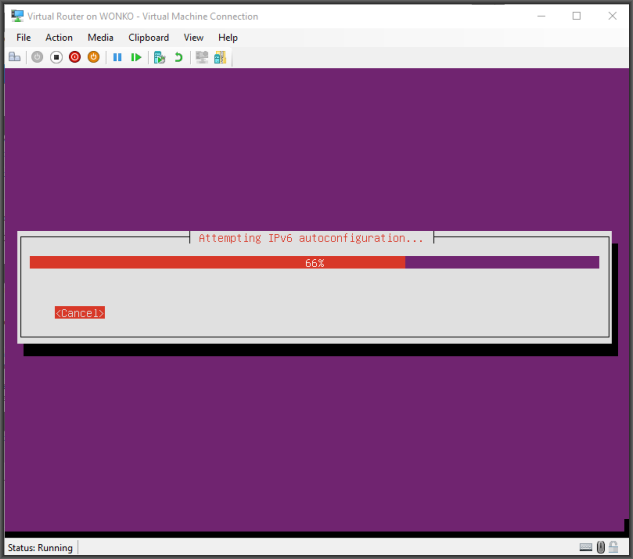The image size is (633, 559).
Task: Click the 'Attempting IPv6 autoconfiguration...' title
Action: 311,238
